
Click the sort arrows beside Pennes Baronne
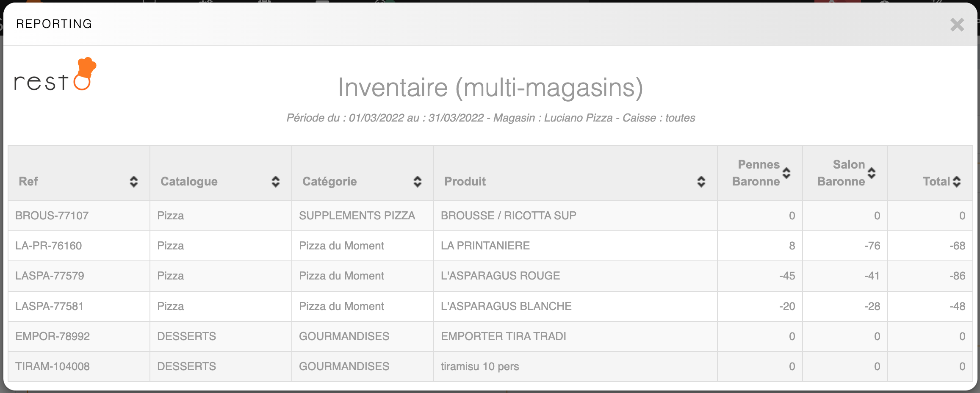point(786,173)
